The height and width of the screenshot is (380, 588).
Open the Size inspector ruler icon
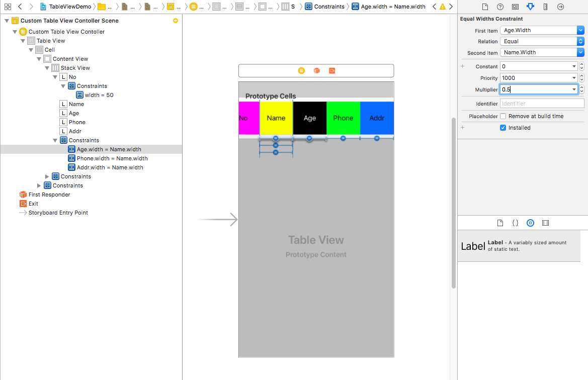(545, 7)
